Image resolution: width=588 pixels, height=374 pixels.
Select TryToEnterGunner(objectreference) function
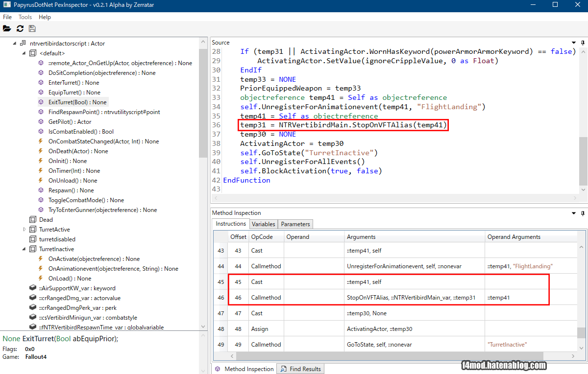[x=102, y=210]
